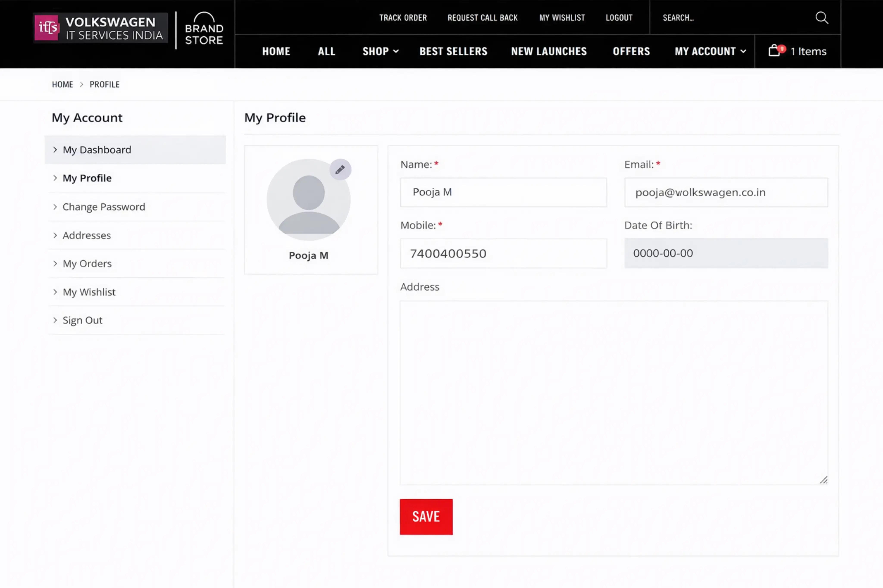This screenshot has height=588, width=883.
Task: Open the MY ACCOUNT dropdown
Action: click(x=709, y=51)
